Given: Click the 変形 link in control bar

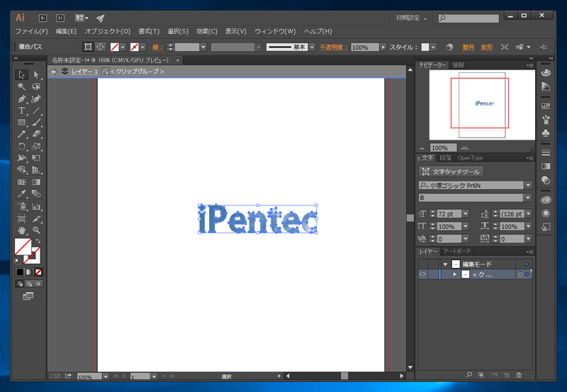Looking at the screenshot, I should (x=487, y=47).
